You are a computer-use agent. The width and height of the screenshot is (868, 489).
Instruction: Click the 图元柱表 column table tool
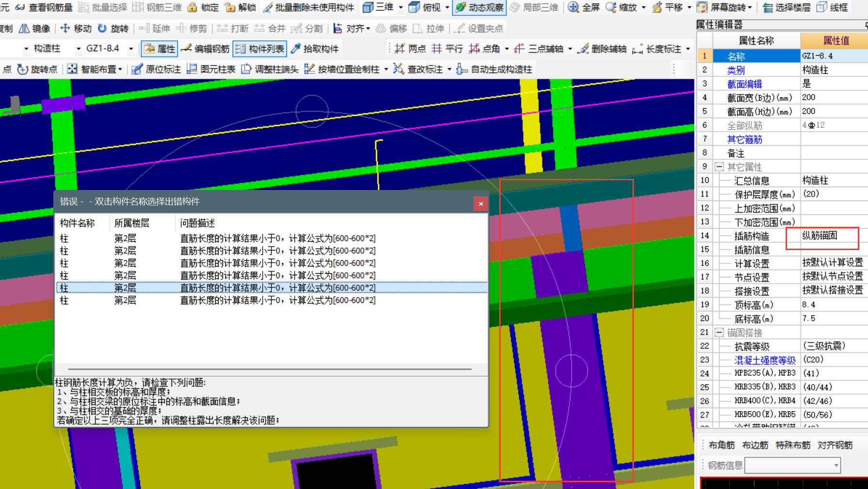tap(211, 69)
